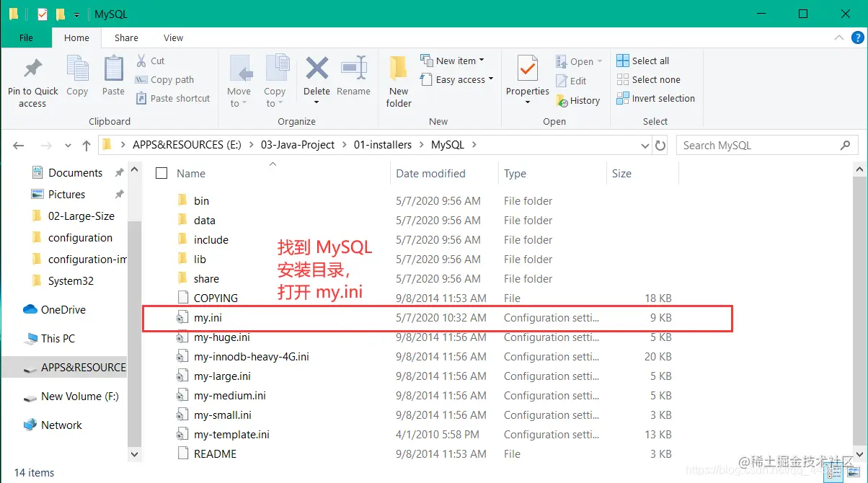The height and width of the screenshot is (483, 868).
Task: Select the README file
Action: [215, 453]
